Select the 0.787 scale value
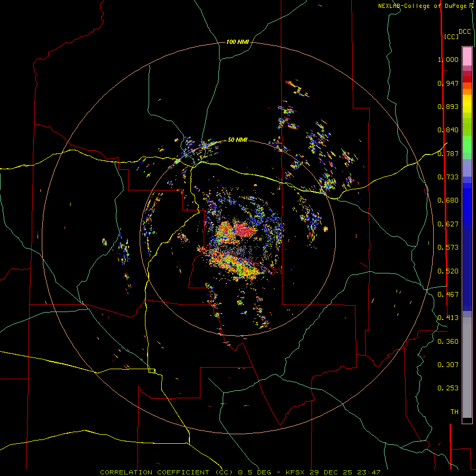Viewport: 476px width, 476px height. pyautogui.click(x=448, y=153)
